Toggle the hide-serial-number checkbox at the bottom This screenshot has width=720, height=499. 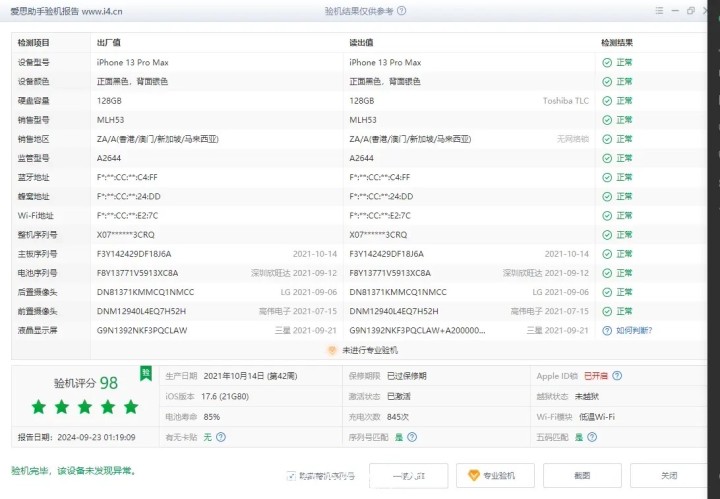(x=291, y=476)
